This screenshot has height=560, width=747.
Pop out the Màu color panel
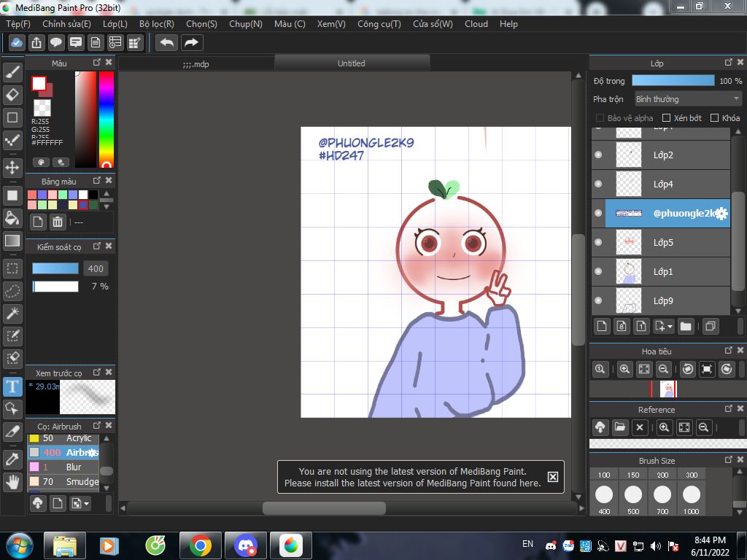click(97, 63)
